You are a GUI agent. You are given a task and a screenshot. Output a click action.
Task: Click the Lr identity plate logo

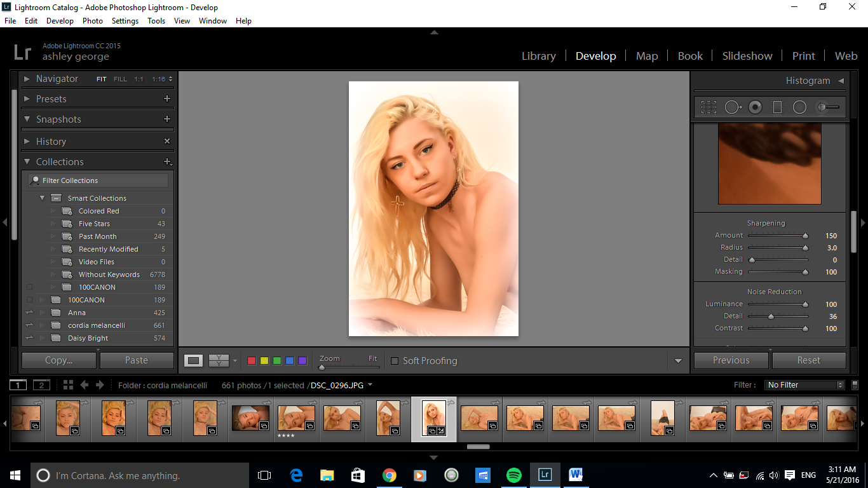pos(22,51)
